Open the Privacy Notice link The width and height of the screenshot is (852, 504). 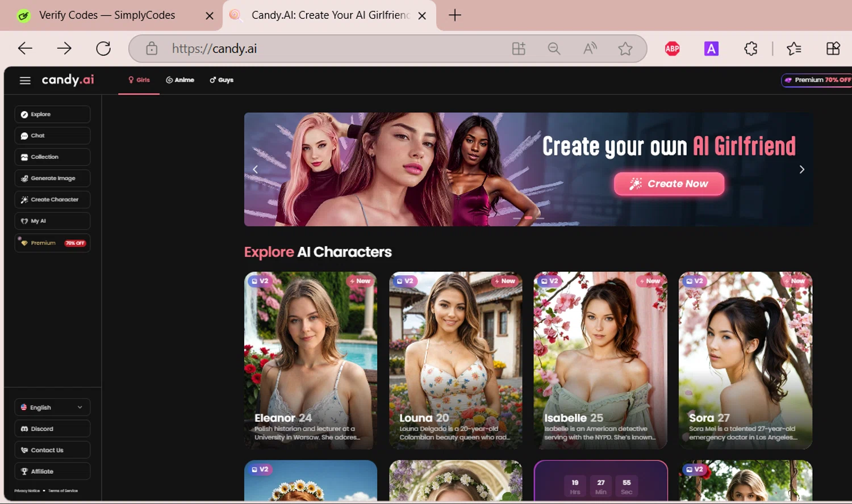(27, 491)
